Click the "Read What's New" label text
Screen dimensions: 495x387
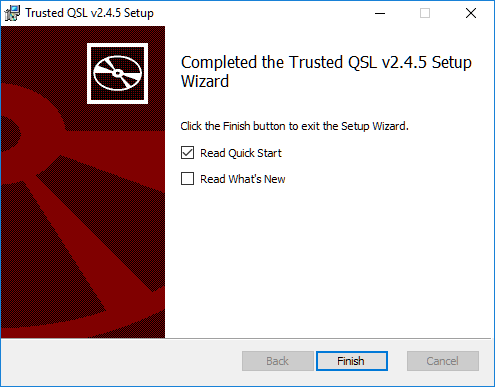243,179
